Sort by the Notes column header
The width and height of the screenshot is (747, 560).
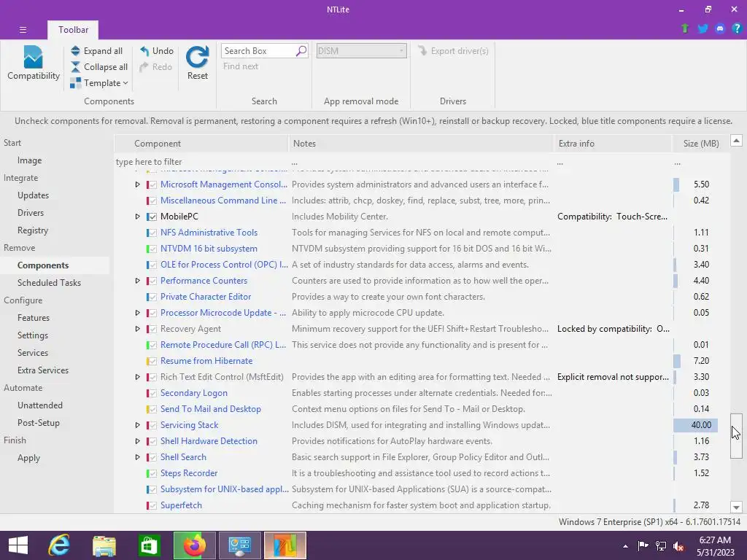[x=421, y=144]
